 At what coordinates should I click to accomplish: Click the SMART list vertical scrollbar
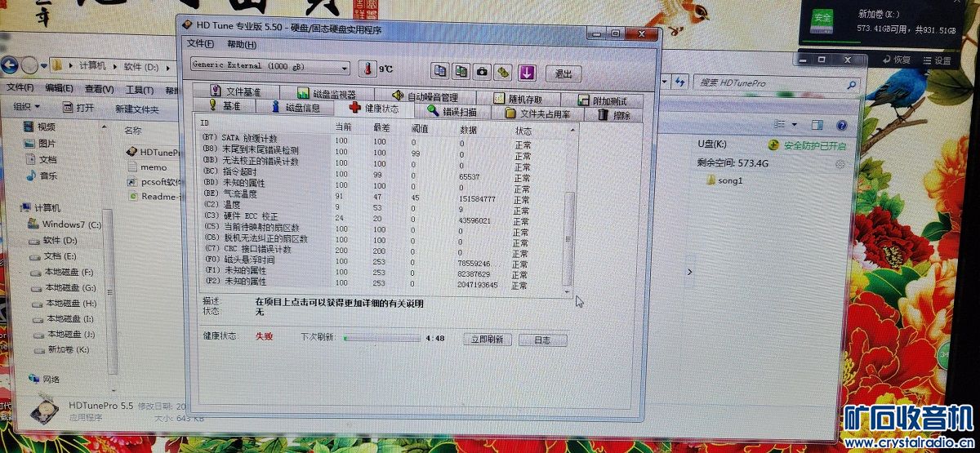(568, 212)
